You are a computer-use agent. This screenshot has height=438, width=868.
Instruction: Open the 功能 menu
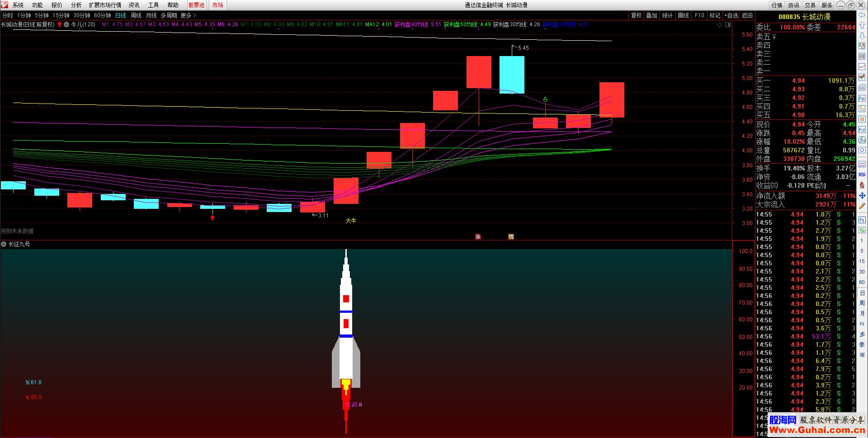38,5
